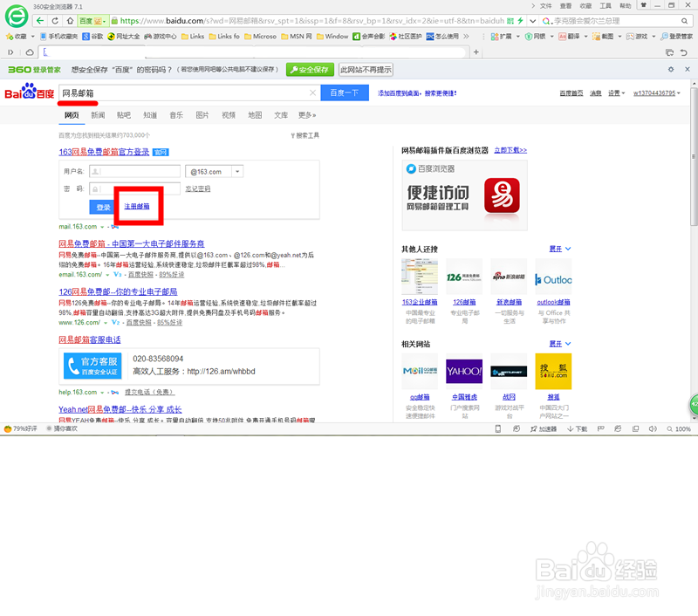Click the 百度一下 search button
The height and width of the screenshot is (616, 698).
point(345,92)
